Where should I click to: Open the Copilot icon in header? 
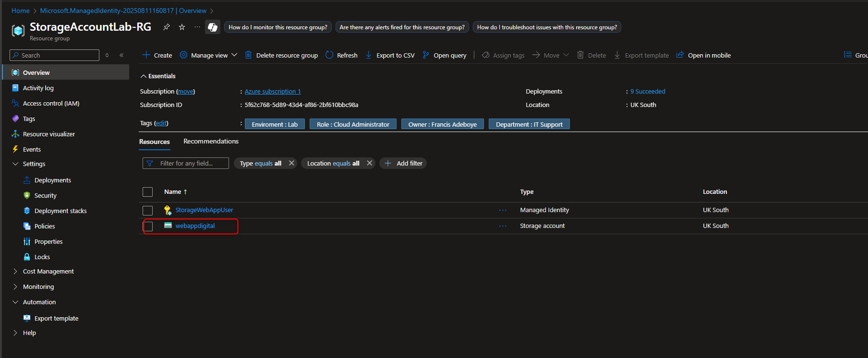(x=213, y=27)
